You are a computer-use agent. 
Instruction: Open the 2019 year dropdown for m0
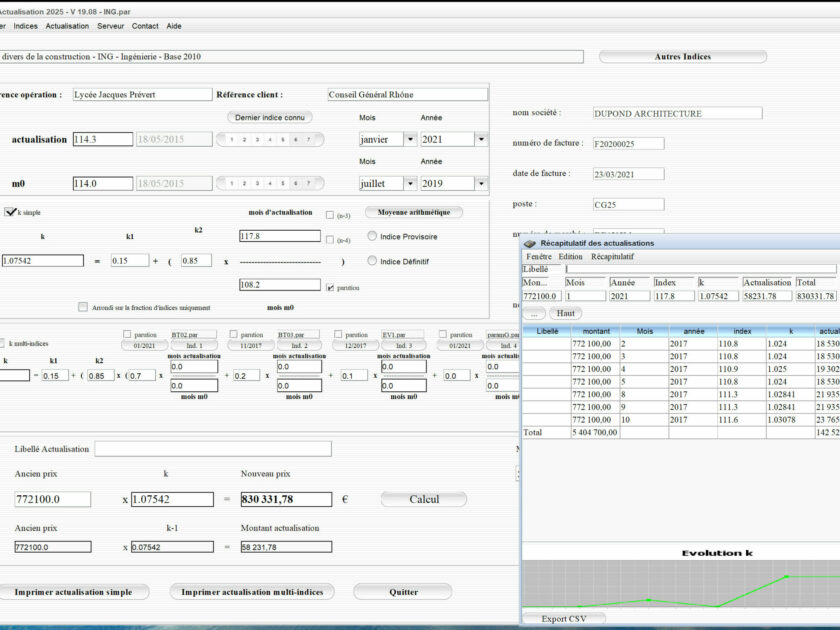coord(481,183)
